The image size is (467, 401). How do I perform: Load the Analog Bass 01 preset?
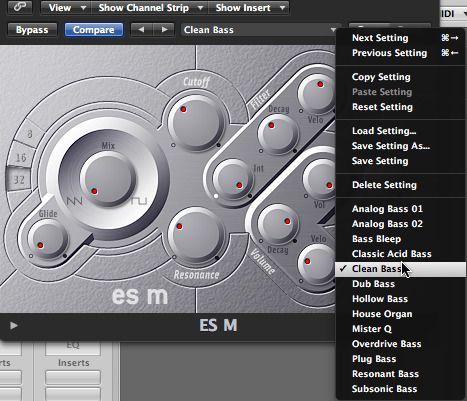point(400,209)
